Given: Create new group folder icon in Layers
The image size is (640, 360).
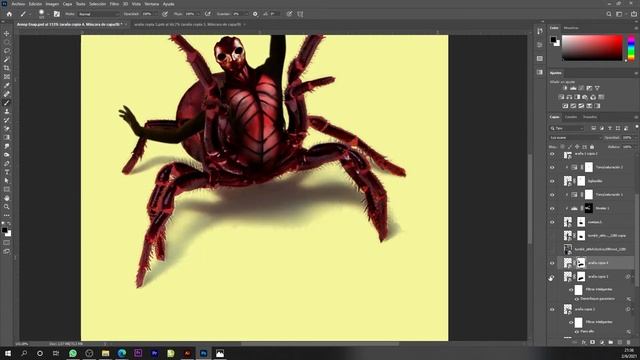Looking at the screenshot, I should coord(611,342).
